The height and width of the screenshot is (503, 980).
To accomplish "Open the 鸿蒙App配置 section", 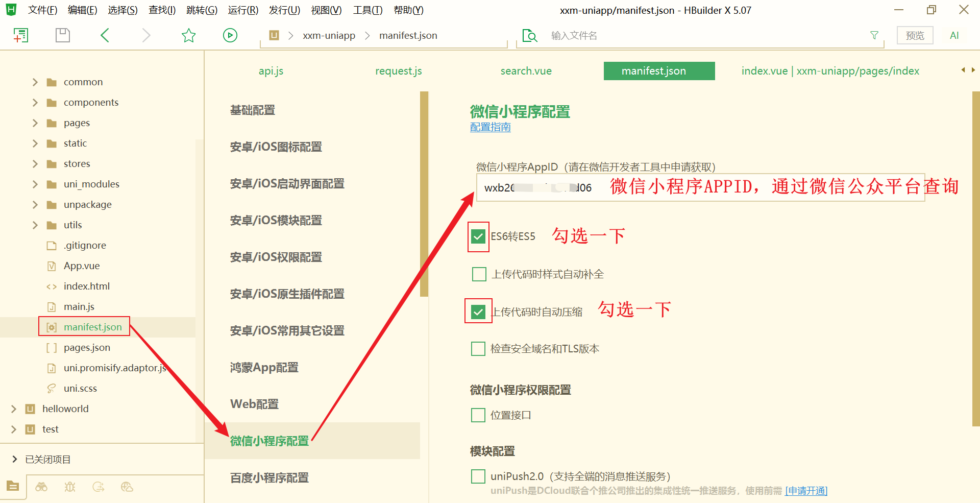I will (x=264, y=368).
